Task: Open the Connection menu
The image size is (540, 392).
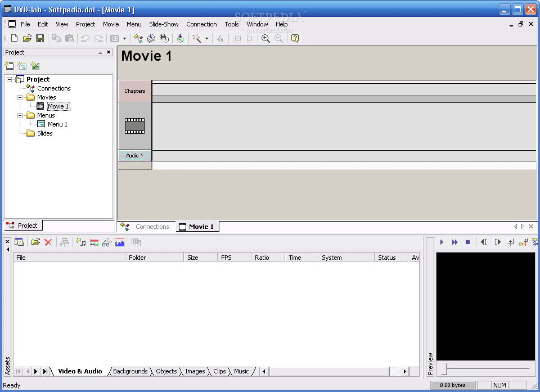Action: click(201, 24)
